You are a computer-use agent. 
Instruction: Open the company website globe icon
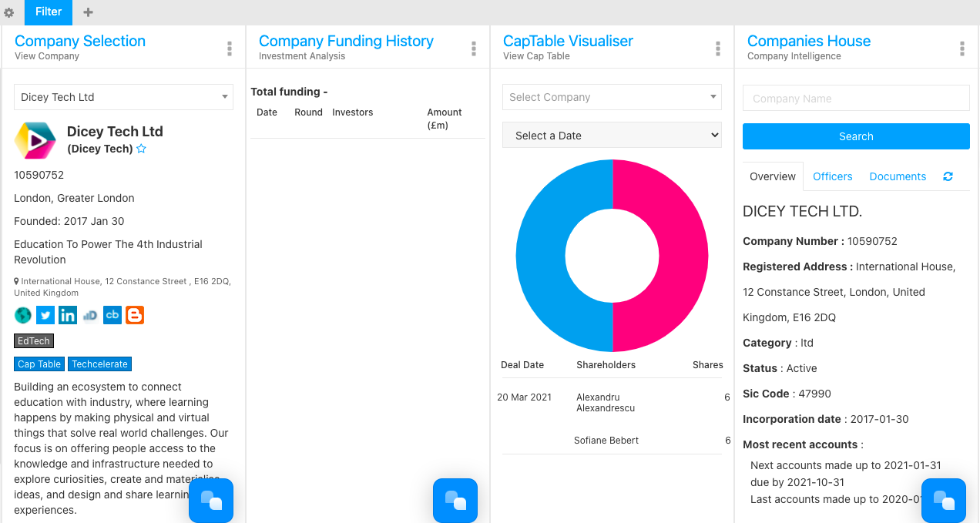pos(23,315)
